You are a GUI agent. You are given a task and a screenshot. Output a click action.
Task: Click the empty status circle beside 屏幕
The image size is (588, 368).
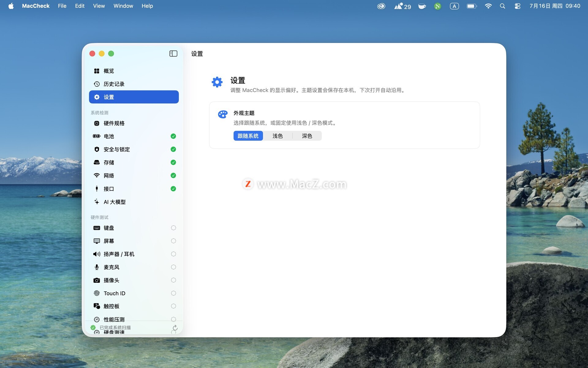[x=173, y=241]
